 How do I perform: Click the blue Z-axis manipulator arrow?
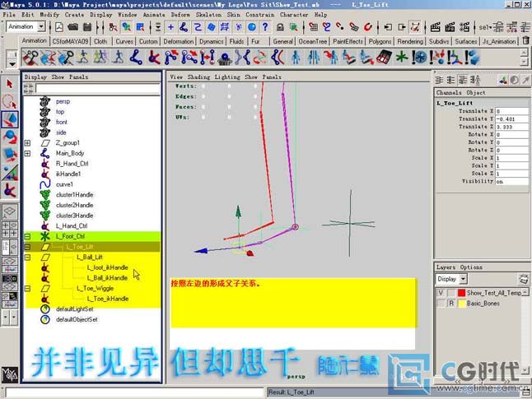point(200,251)
